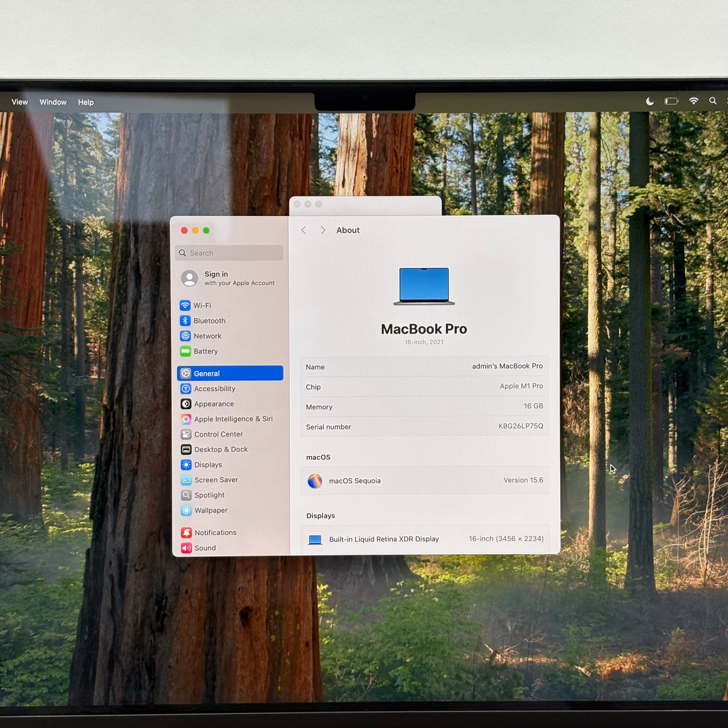Select the Control Center sidebar icon
This screenshot has height=728, width=728.
tap(186, 434)
